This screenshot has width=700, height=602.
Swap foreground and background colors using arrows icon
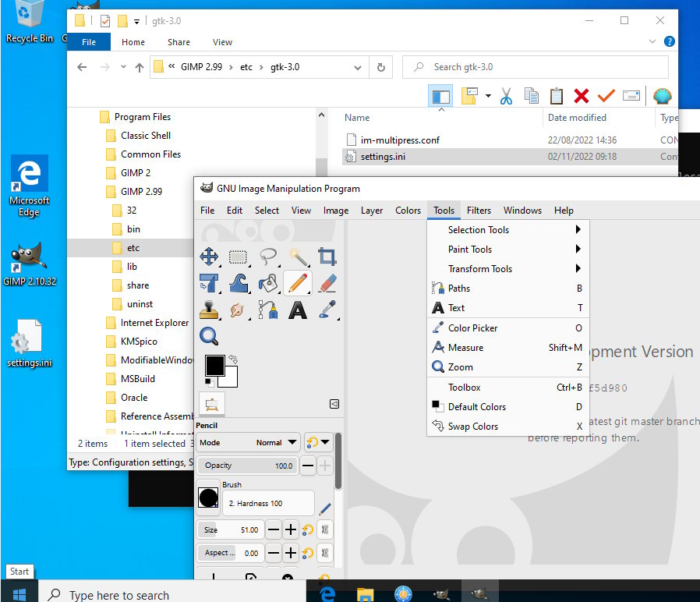tap(232, 359)
